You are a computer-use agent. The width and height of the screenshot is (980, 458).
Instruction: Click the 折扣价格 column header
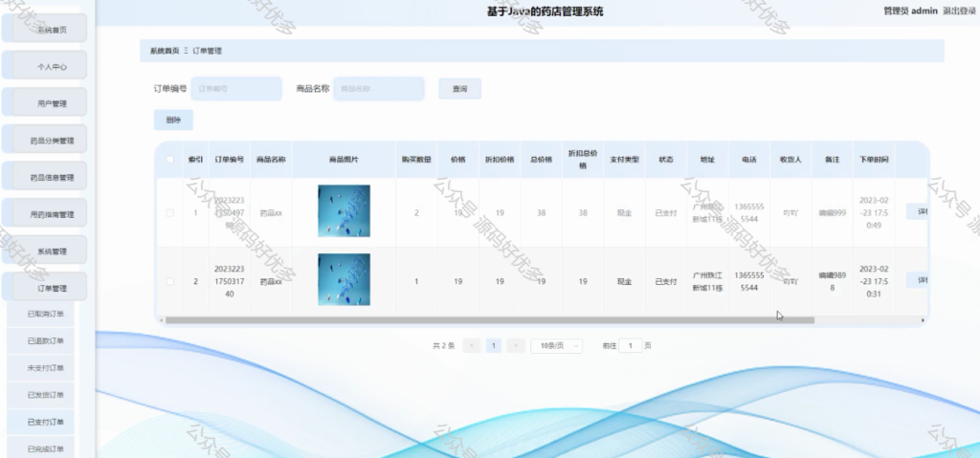(x=500, y=160)
